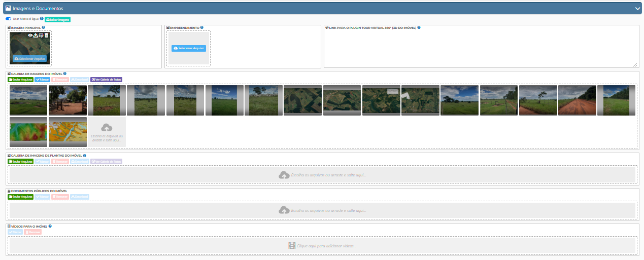
Task: Open help icon for Tour Virtual 360° link
Action: click(418, 27)
